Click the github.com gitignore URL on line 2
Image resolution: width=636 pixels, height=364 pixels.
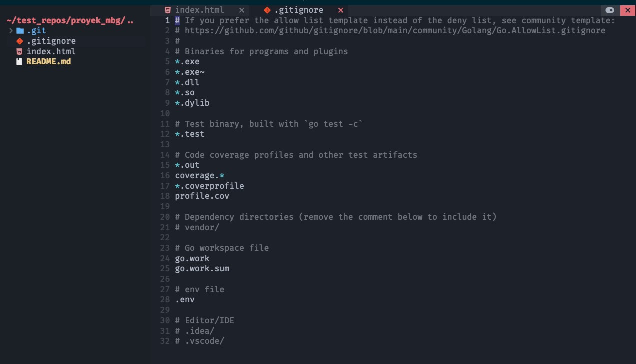click(x=395, y=31)
